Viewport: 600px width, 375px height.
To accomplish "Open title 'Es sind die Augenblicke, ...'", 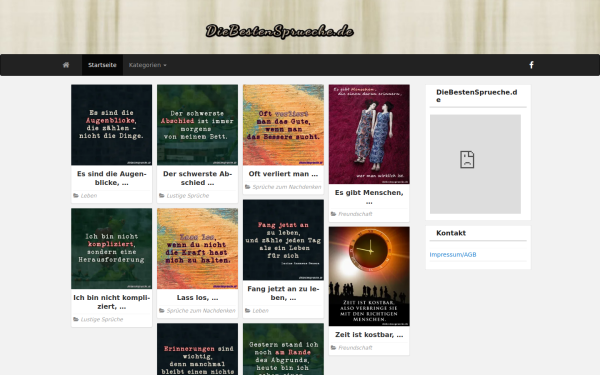I will click(111, 178).
